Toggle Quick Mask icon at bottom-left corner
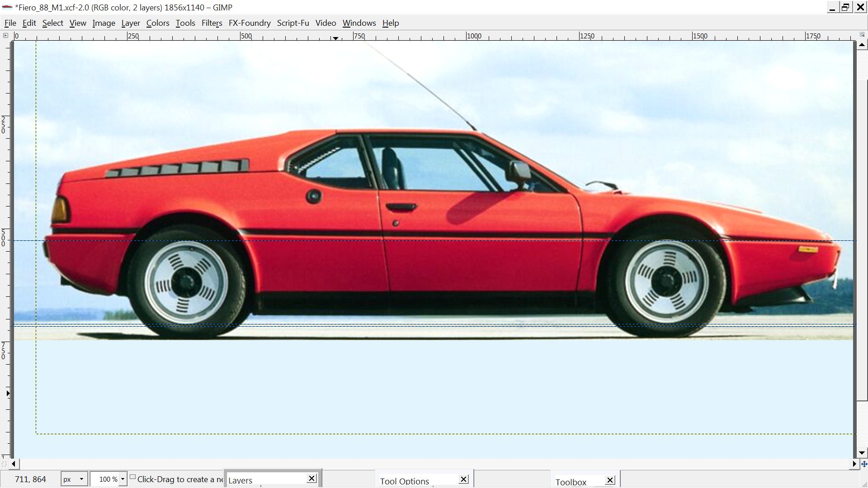This screenshot has height=488, width=868. pos(4,464)
